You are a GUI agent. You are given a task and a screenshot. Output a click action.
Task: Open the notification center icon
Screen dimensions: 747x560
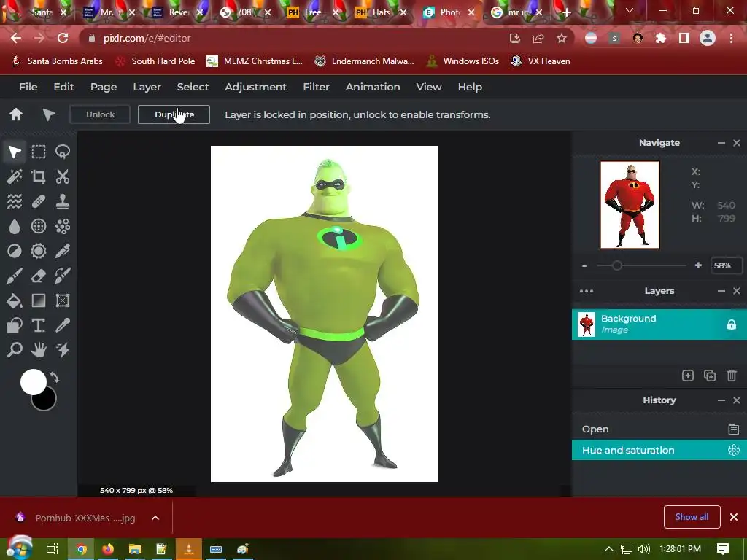pos(723,549)
